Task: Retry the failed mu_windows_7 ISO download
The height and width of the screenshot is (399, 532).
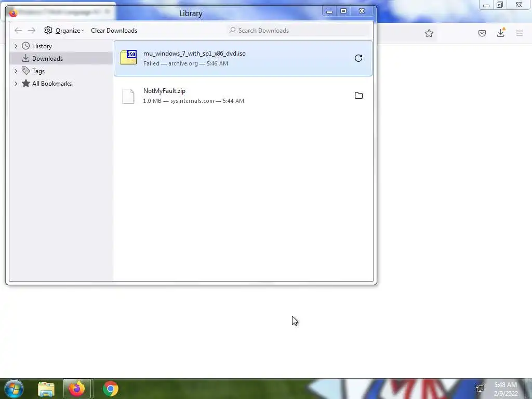Action: (358, 58)
